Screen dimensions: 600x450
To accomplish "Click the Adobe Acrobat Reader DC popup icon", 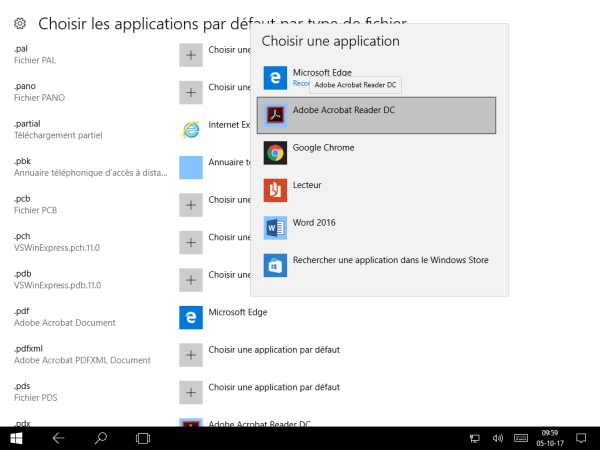I will pos(275,115).
